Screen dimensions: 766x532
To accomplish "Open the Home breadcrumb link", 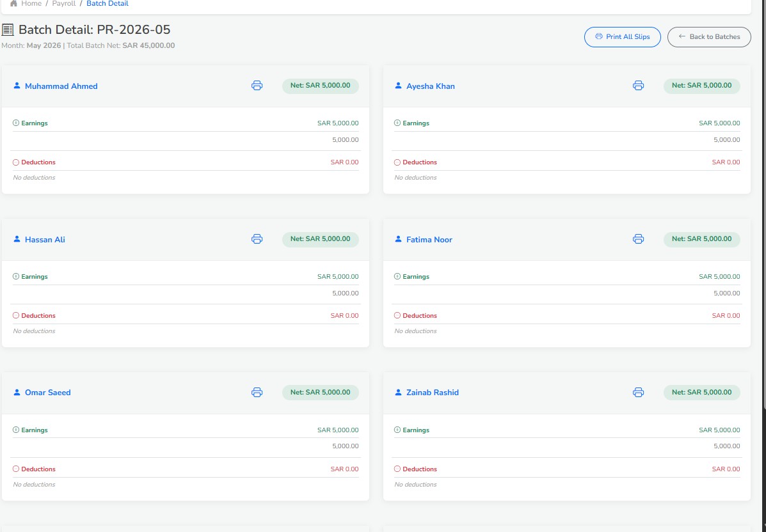I will [31, 3].
